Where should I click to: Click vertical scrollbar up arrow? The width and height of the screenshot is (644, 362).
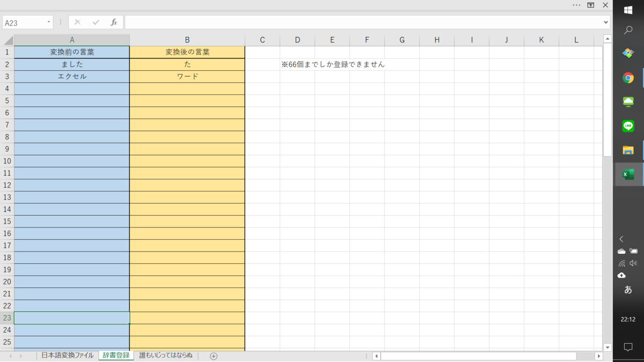608,39
